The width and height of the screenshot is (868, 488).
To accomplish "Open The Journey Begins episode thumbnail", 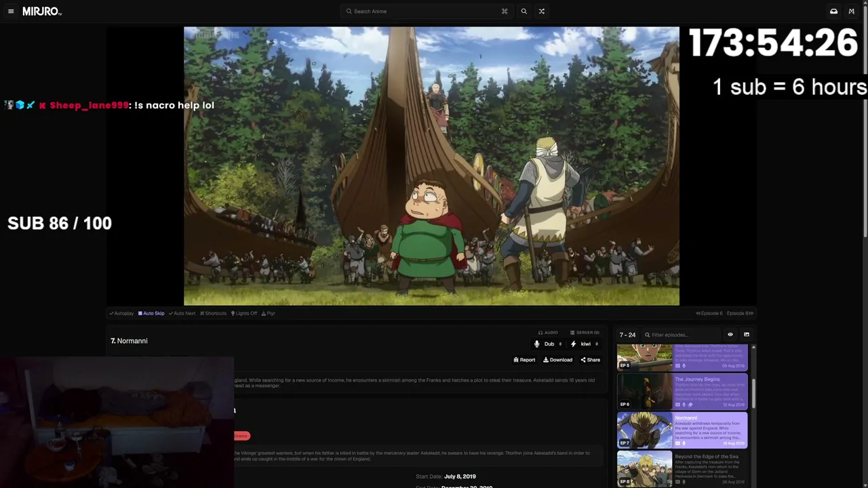I will click(644, 392).
